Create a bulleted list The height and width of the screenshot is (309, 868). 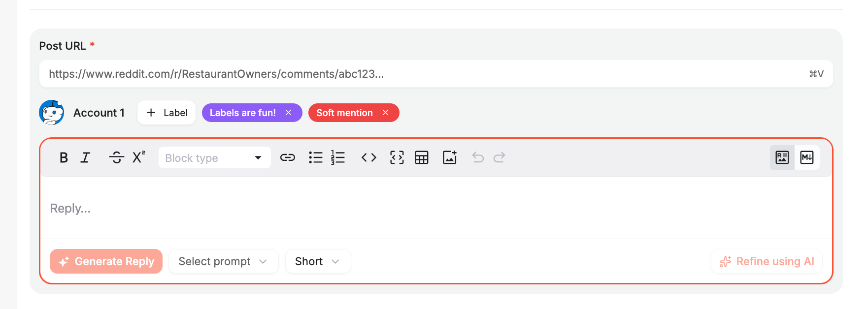point(315,157)
